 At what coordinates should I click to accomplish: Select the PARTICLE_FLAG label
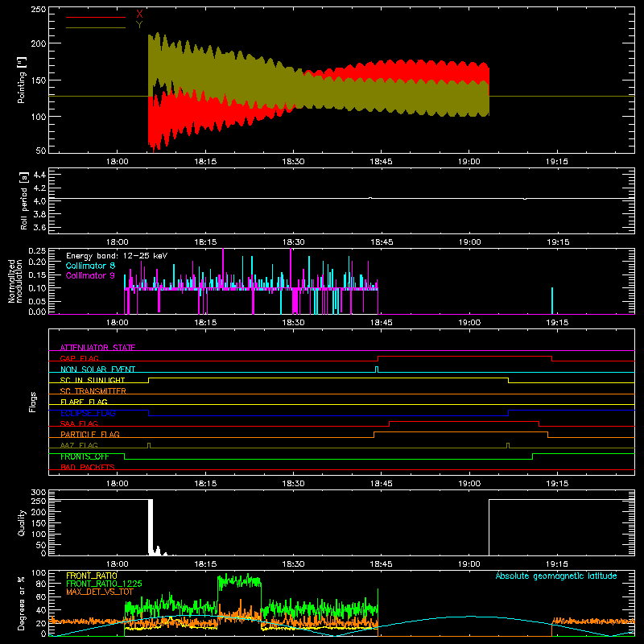point(90,434)
